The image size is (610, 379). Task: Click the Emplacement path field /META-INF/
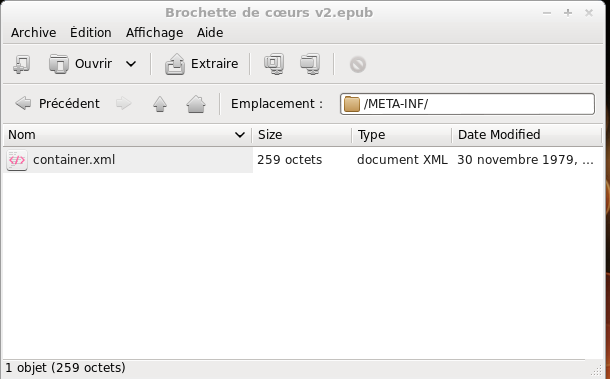pos(467,104)
